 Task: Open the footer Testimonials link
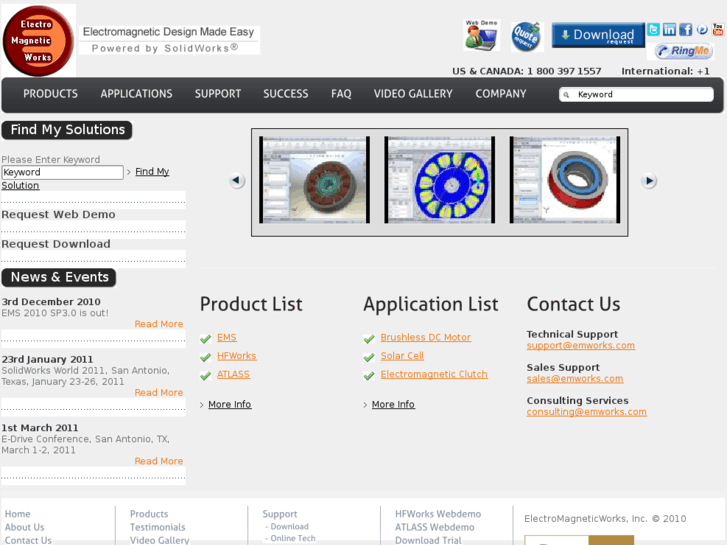tap(158, 527)
